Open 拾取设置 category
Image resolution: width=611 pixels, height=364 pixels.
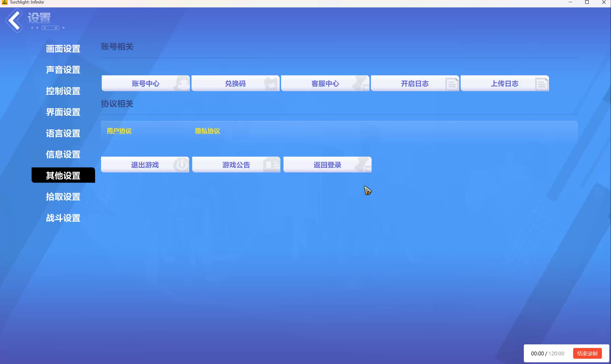(63, 197)
